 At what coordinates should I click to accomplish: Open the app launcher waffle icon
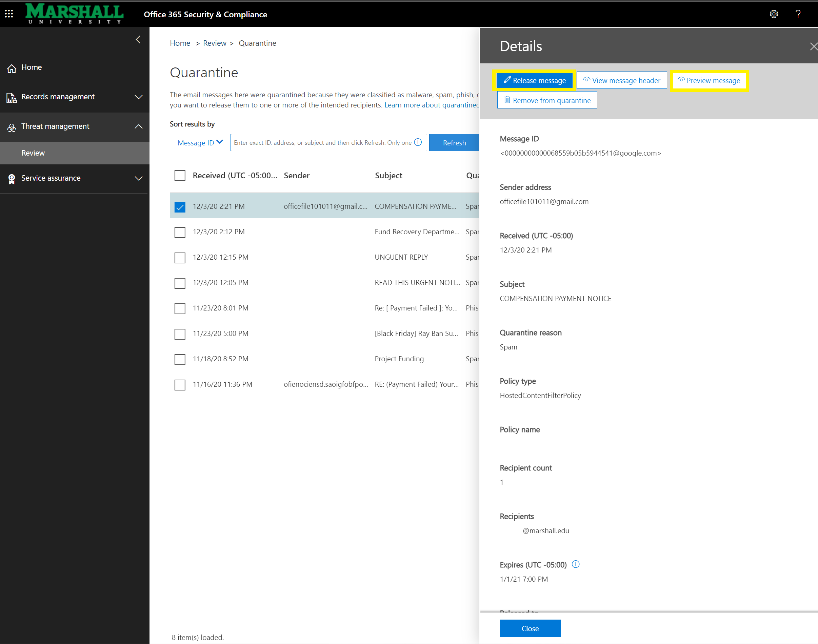coord(9,14)
